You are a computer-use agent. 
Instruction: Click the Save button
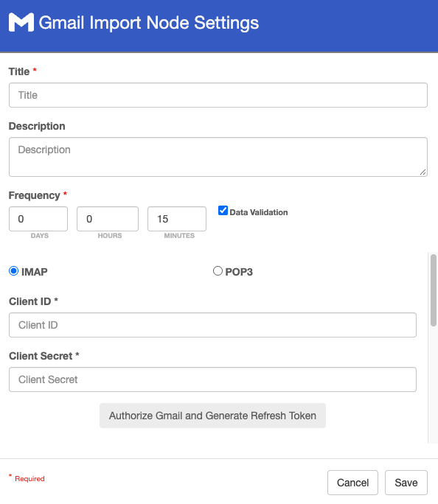(406, 483)
